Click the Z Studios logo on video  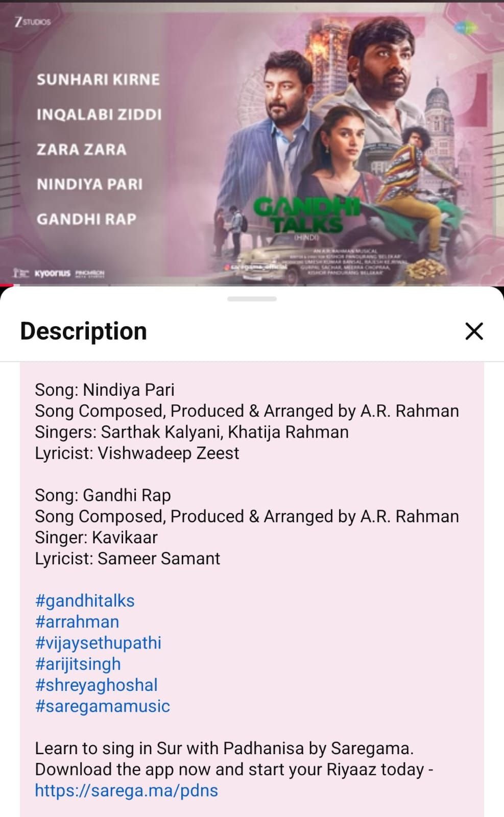click(33, 22)
